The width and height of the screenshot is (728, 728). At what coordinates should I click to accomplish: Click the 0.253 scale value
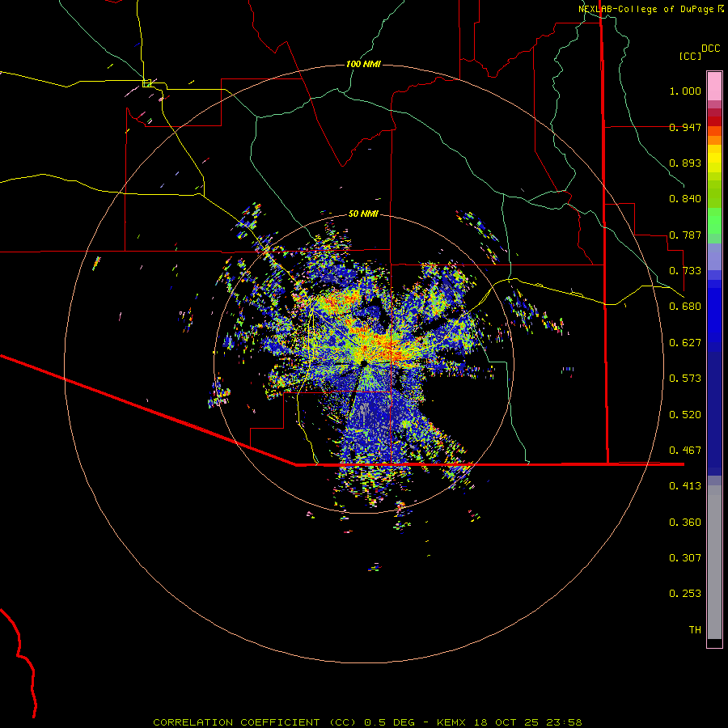click(x=685, y=594)
